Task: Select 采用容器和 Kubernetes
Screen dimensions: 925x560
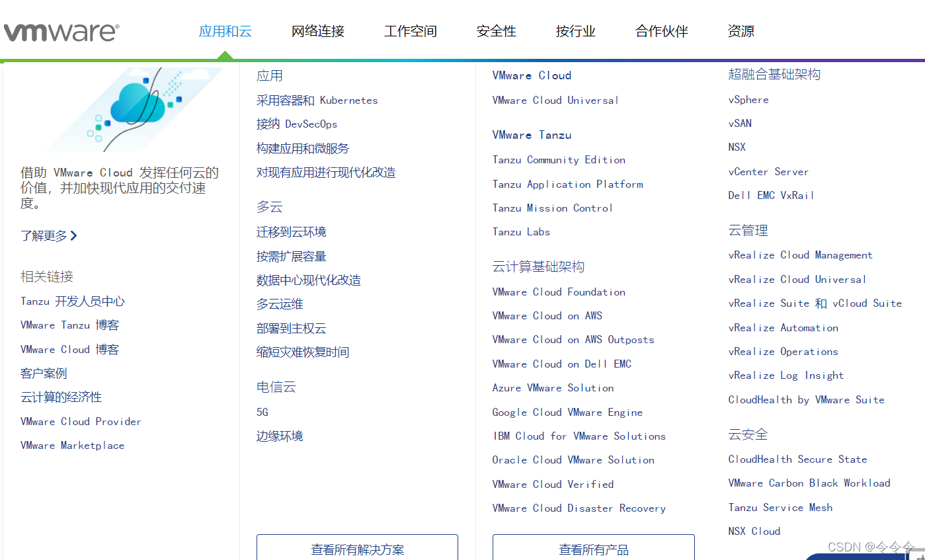Action: (x=317, y=100)
